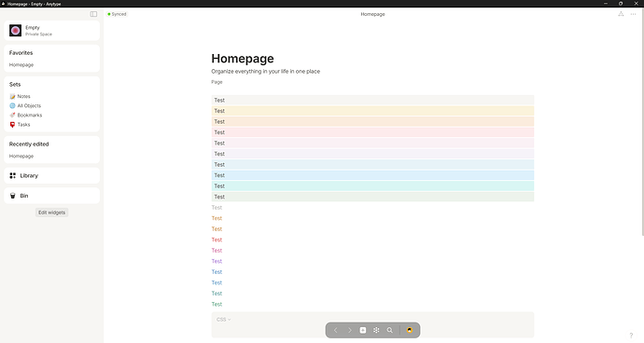Toggle the sidebar panel icon
Viewport: 644px width, 343px height.
[x=93, y=14]
